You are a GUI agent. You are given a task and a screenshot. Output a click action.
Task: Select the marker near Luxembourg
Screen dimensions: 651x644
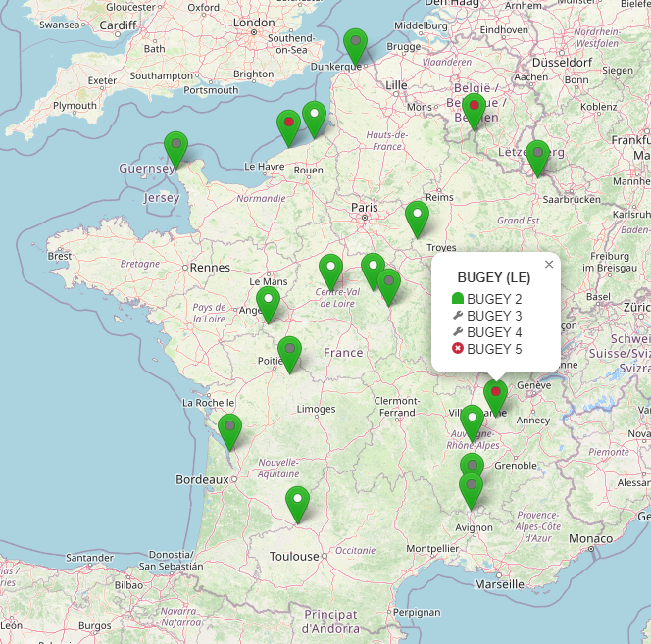click(537, 159)
